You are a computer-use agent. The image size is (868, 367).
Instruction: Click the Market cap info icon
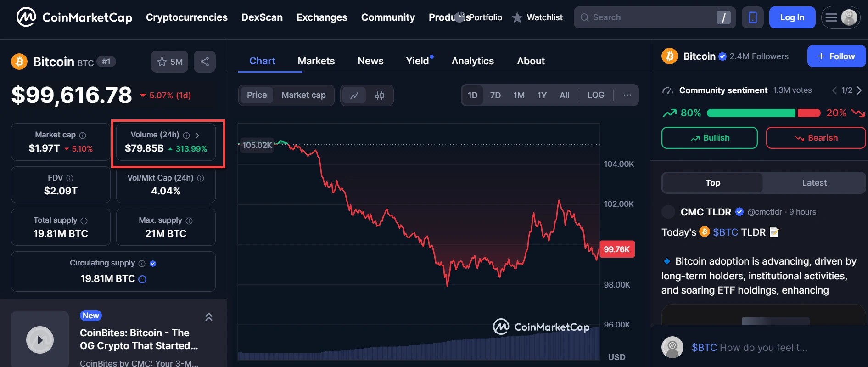(83, 135)
